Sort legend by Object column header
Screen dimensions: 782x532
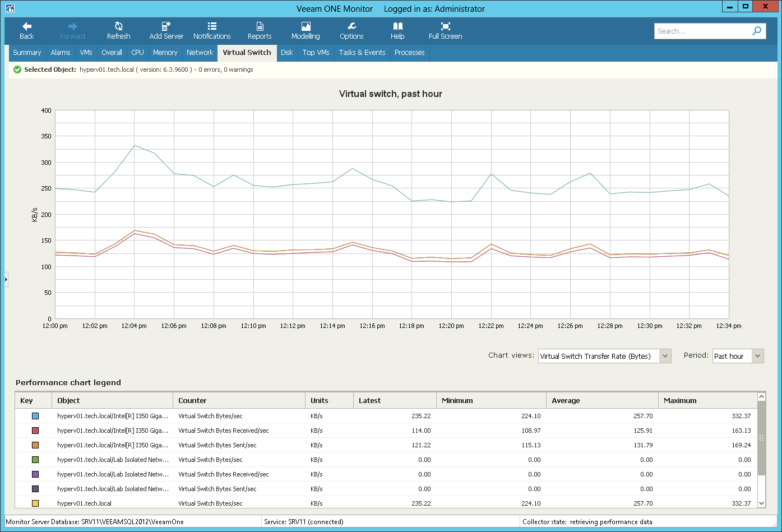click(x=113, y=400)
